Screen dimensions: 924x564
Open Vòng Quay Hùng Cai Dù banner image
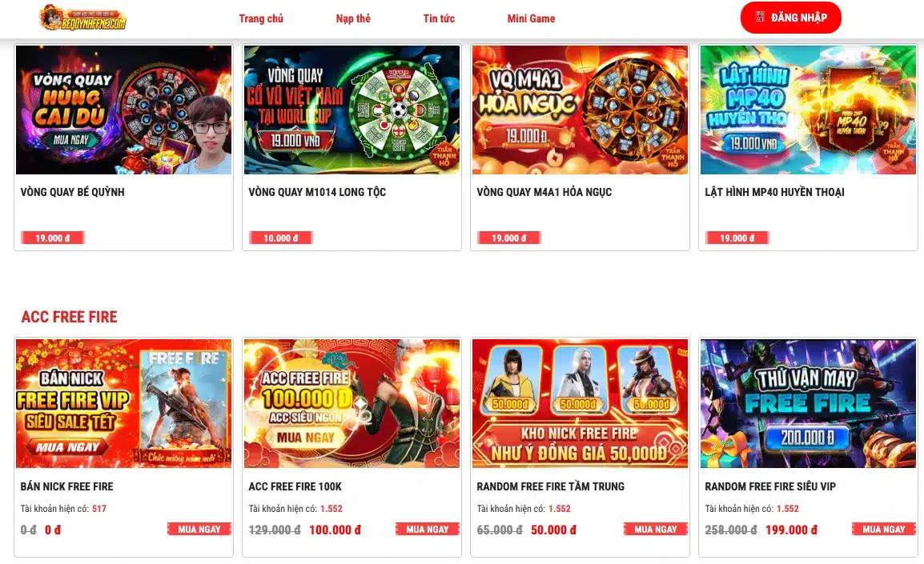pos(124,110)
